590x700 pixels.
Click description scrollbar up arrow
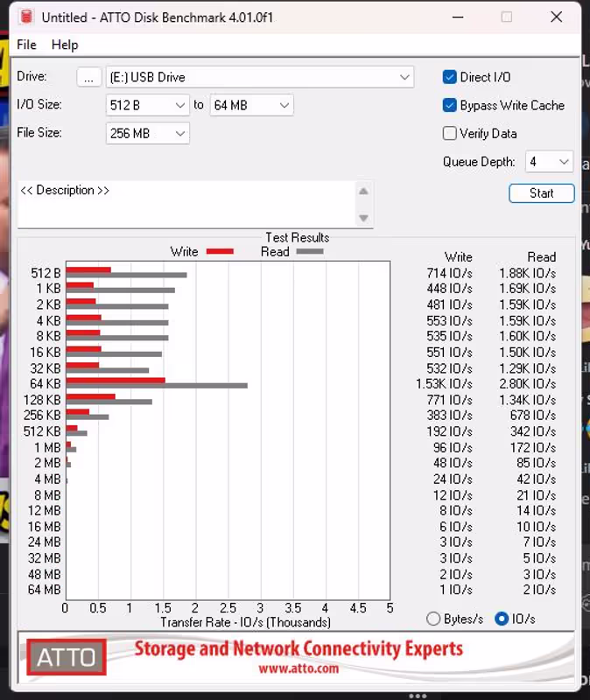coord(363,192)
